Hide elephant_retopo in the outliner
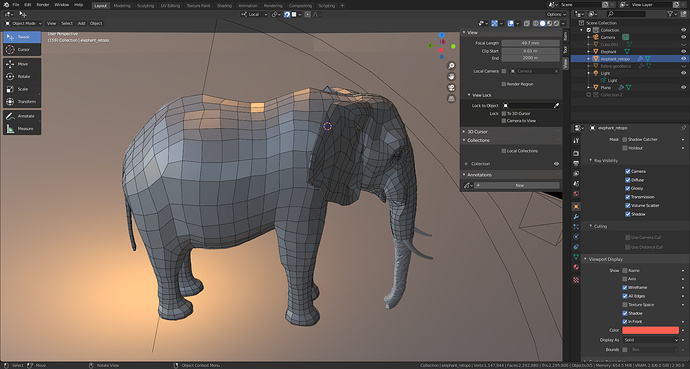690x369 pixels. pyautogui.click(x=683, y=58)
